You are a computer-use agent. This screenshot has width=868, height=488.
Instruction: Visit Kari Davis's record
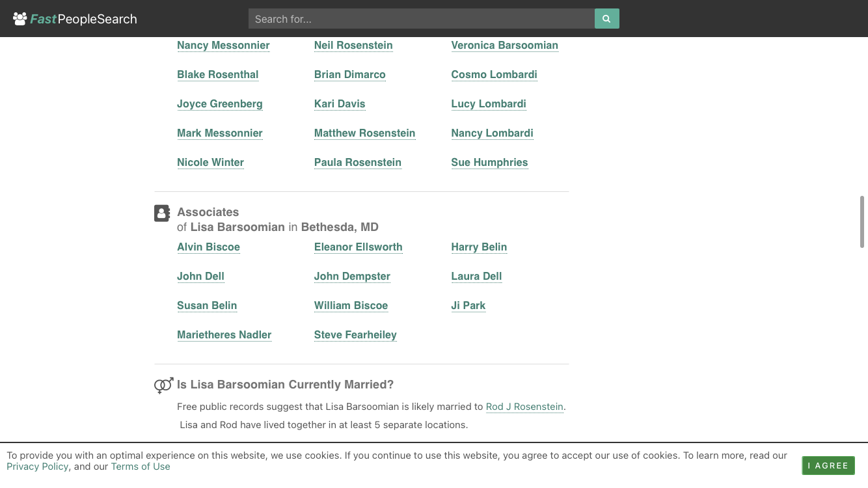point(340,103)
